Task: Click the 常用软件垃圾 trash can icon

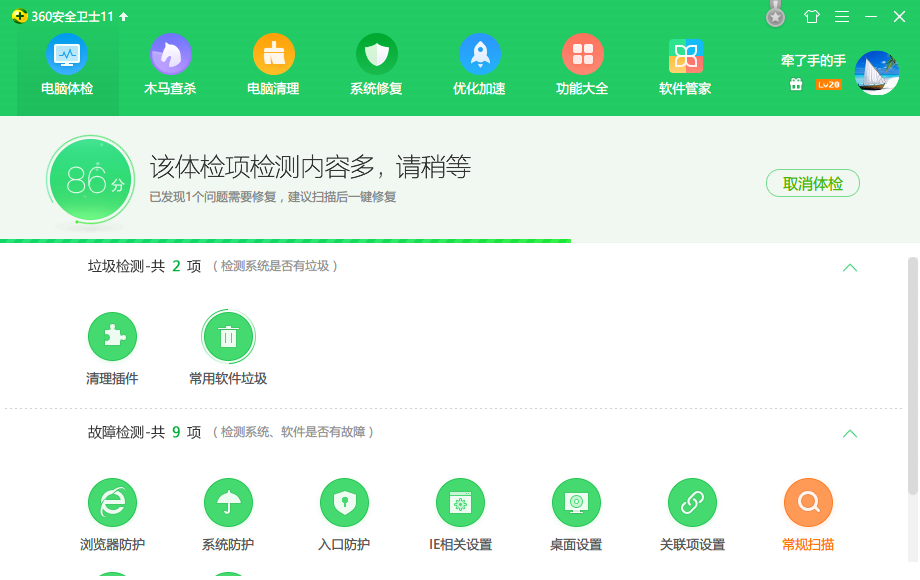Action: click(228, 337)
